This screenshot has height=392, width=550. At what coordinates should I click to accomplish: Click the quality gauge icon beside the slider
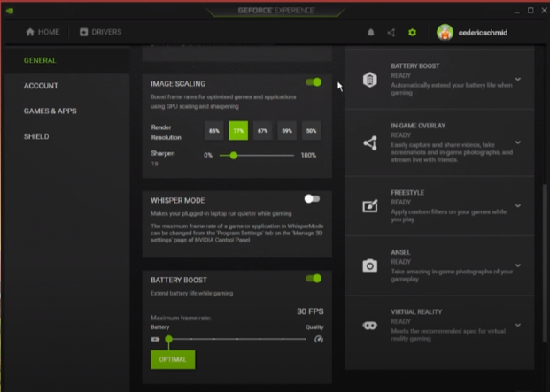point(319,339)
